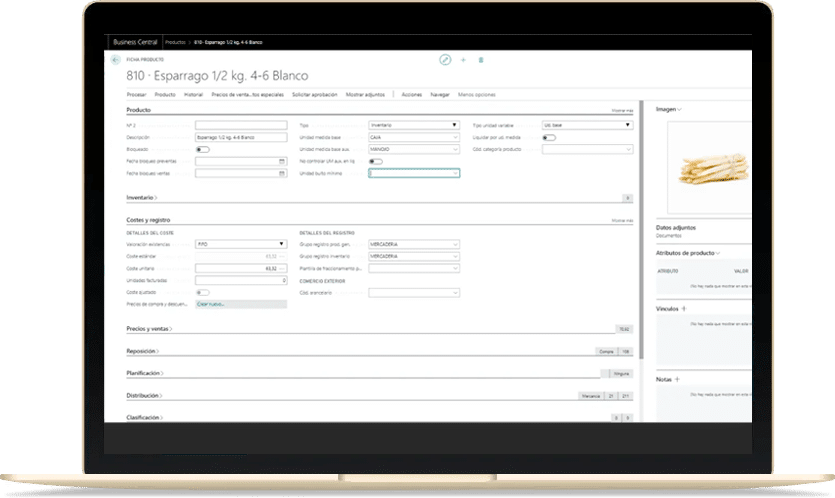The width and height of the screenshot is (835, 498).
Task: Open the Procesar menu
Action: [137, 93]
